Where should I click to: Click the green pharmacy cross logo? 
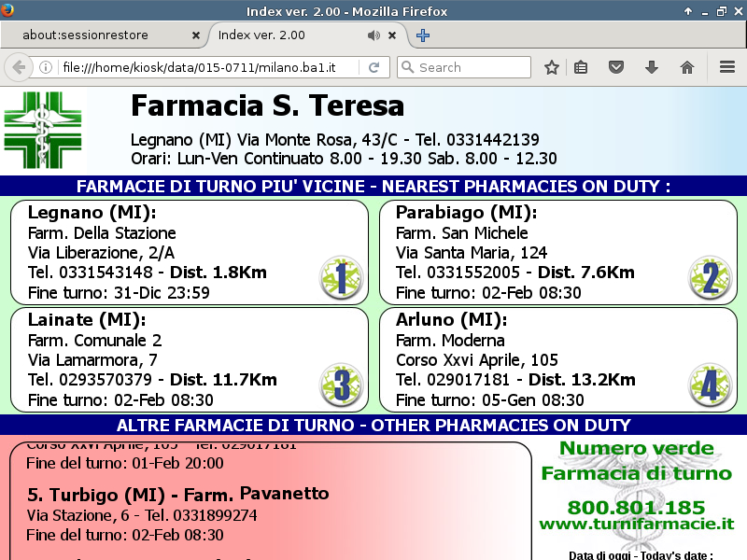pyautogui.click(x=44, y=131)
